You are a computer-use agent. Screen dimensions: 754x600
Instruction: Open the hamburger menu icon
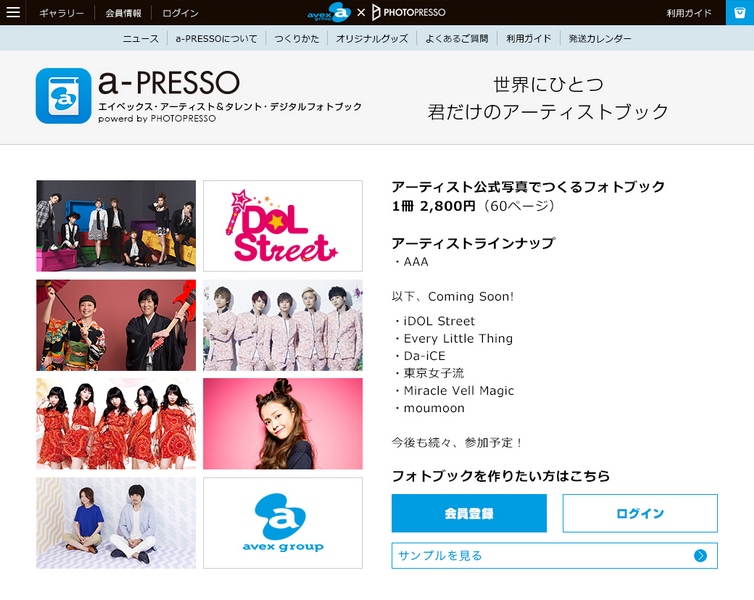click(13, 12)
